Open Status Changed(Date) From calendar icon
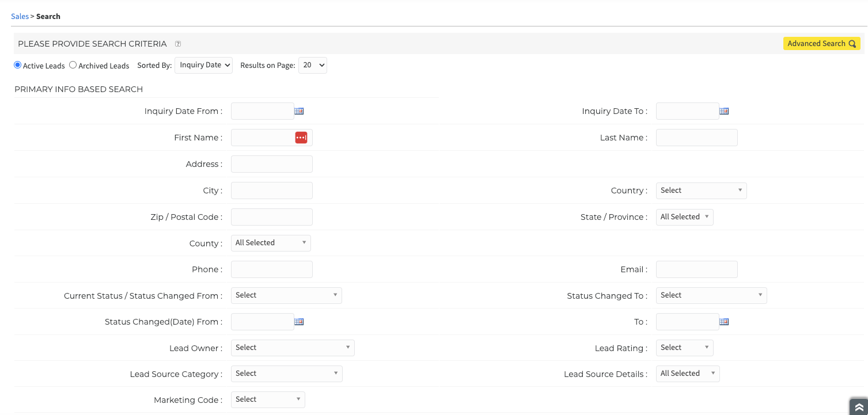 299,322
